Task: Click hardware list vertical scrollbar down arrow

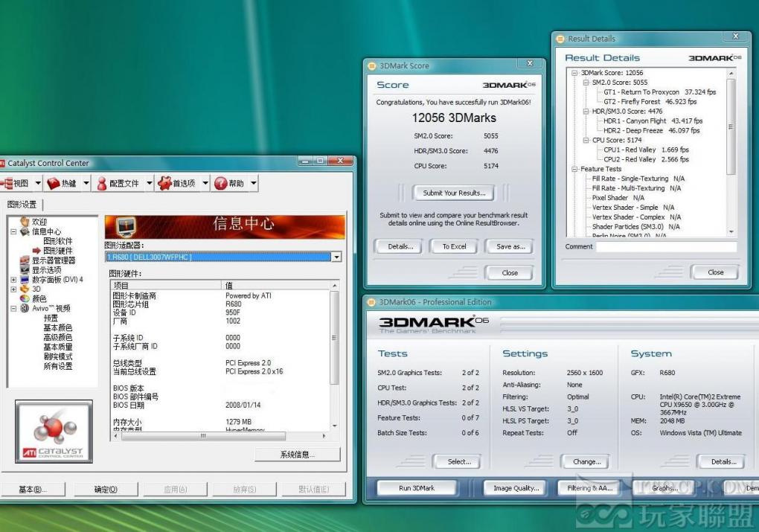Action: click(x=335, y=426)
